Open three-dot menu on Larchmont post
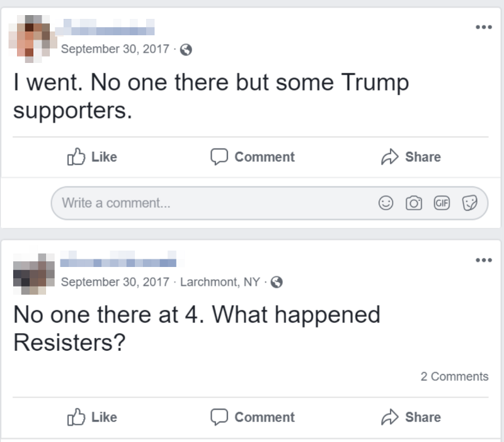This screenshot has width=504, height=442. pos(484,260)
